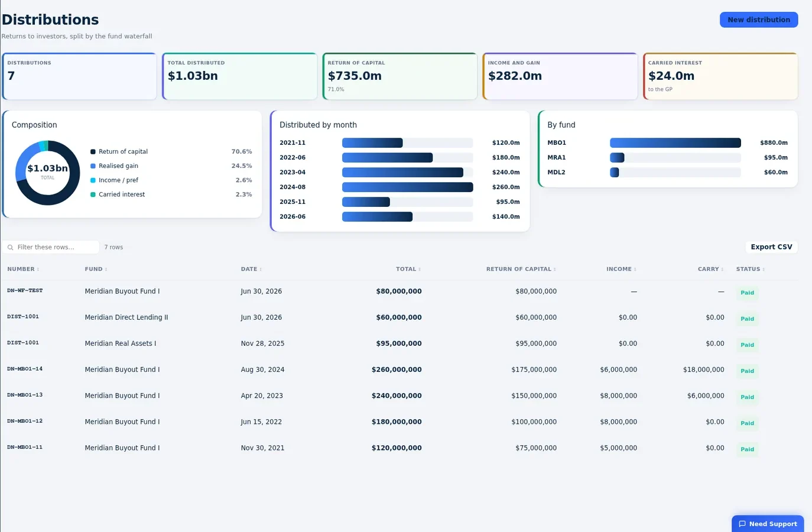Export table with Export CSV

point(771,247)
